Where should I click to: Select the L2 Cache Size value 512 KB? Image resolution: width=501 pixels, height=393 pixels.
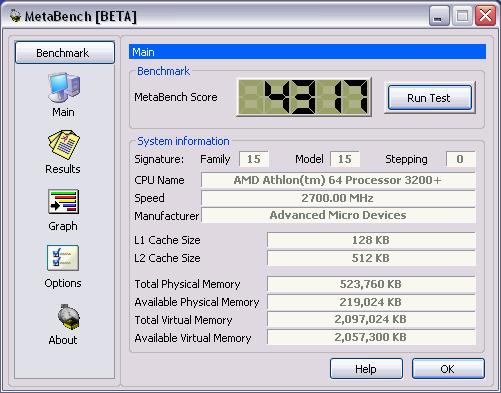pos(371,258)
